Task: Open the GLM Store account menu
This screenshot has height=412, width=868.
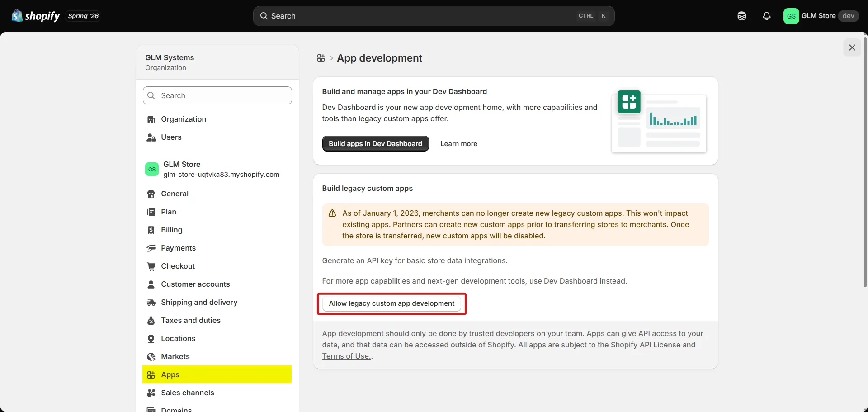Action: click(x=821, y=16)
